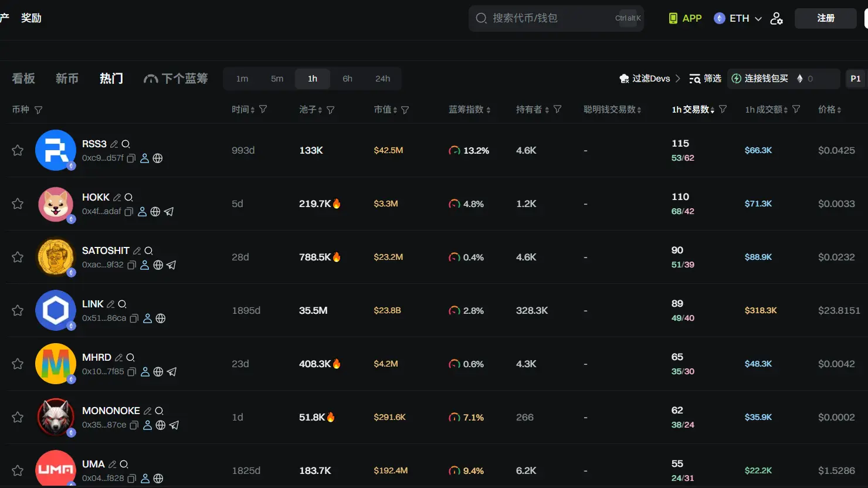Click MHRD edit pencil icon
Screen dimensions: 868x488
pyautogui.click(x=119, y=357)
